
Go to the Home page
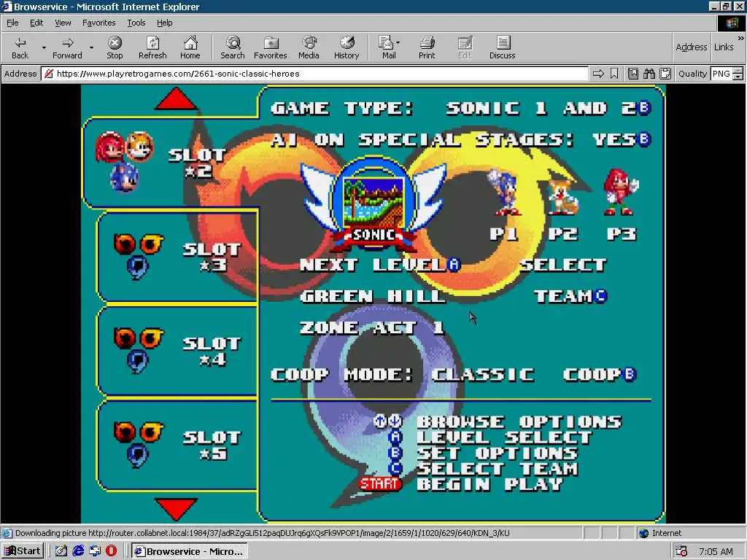tap(190, 47)
